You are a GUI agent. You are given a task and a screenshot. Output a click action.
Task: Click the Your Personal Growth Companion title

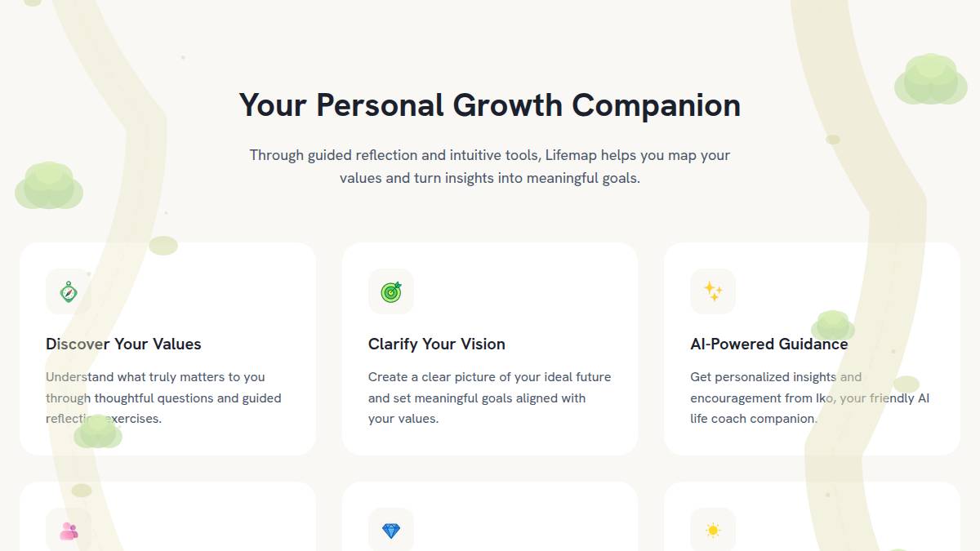[x=490, y=106]
